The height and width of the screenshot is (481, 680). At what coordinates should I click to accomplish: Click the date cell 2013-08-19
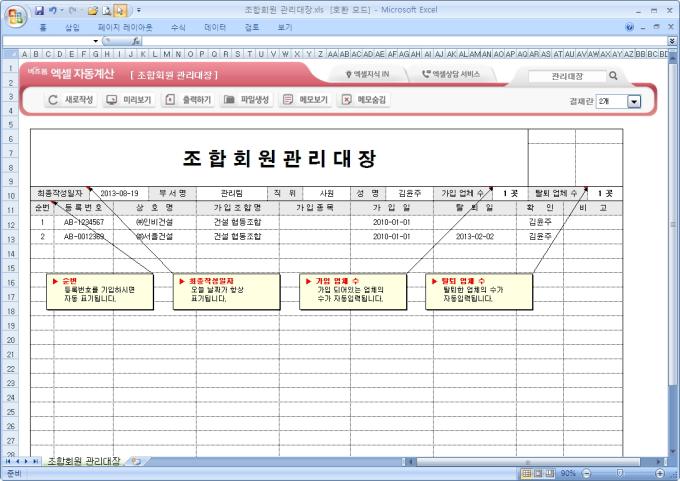pos(119,193)
